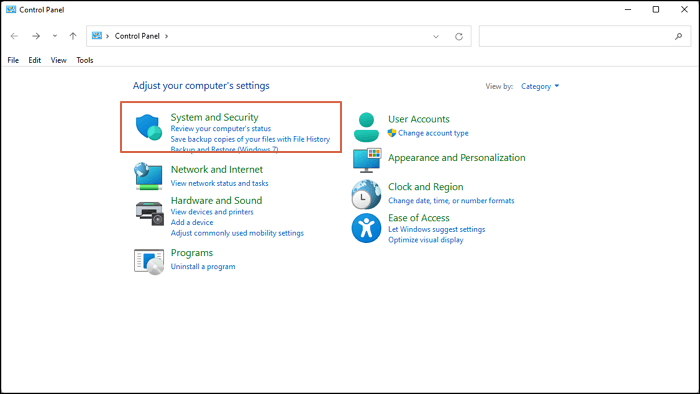Viewport: 700px width, 394px height.
Task: Expand recent locations chevron near navigation arrows
Action: pyautogui.click(x=54, y=36)
